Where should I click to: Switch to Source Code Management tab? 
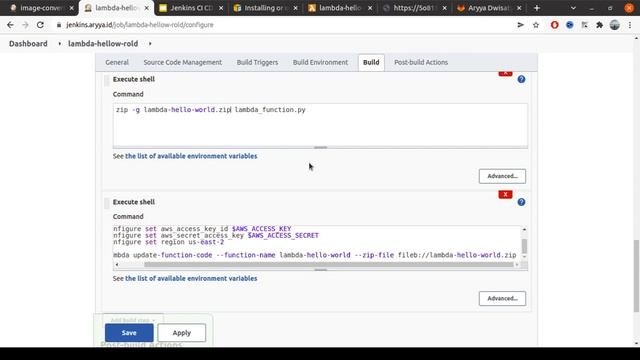[182, 62]
